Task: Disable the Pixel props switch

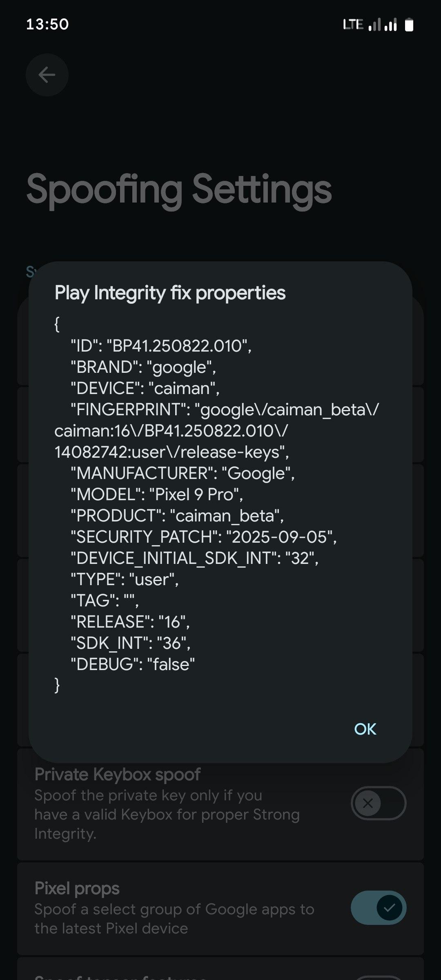Action: tap(378, 907)
